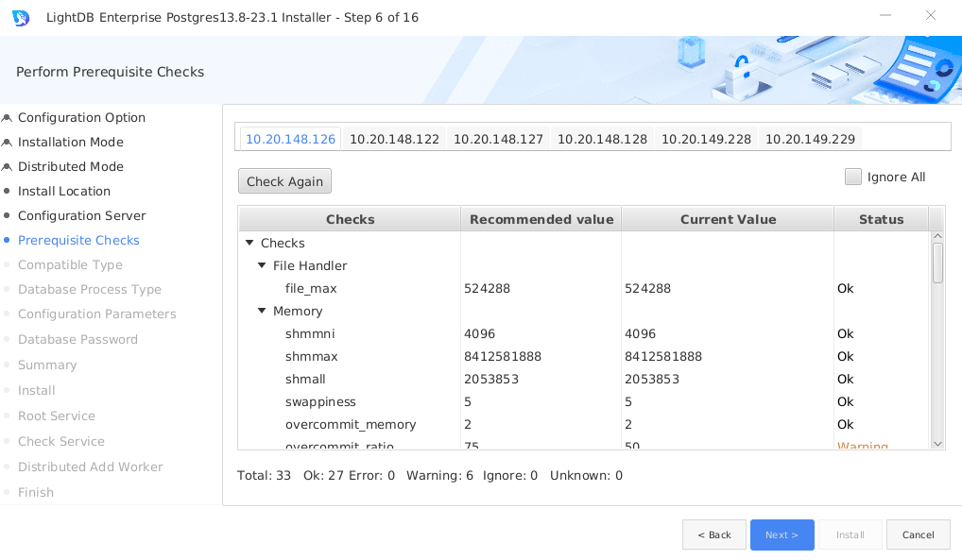Click current value 2053853 for shmall
The height and width of the screenshot is (560, 962).
click(x=651, y=379)
